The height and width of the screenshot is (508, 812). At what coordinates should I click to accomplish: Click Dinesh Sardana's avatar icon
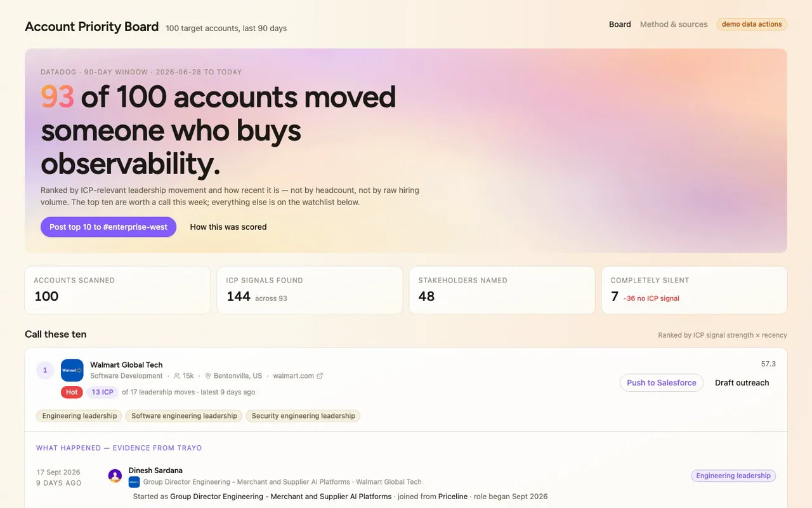click(x=115, y=476)
